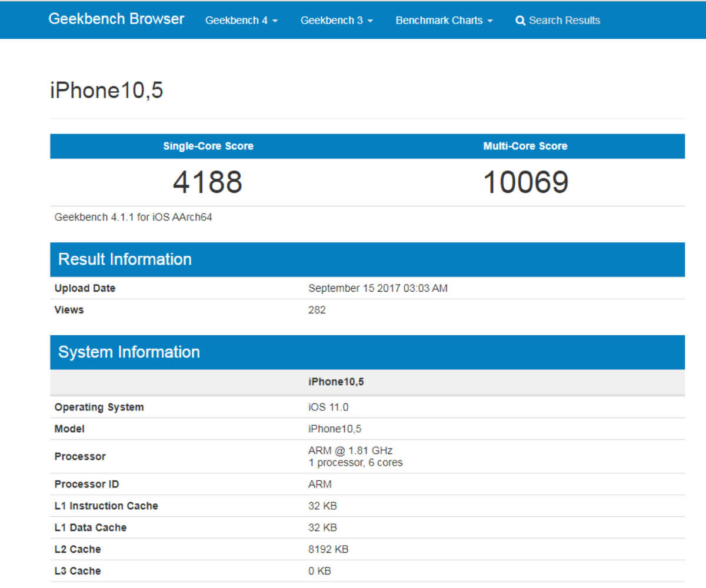This screenshot has width=706, height=588.
Task: Click the Result Information section header
Action: point(125,259)
